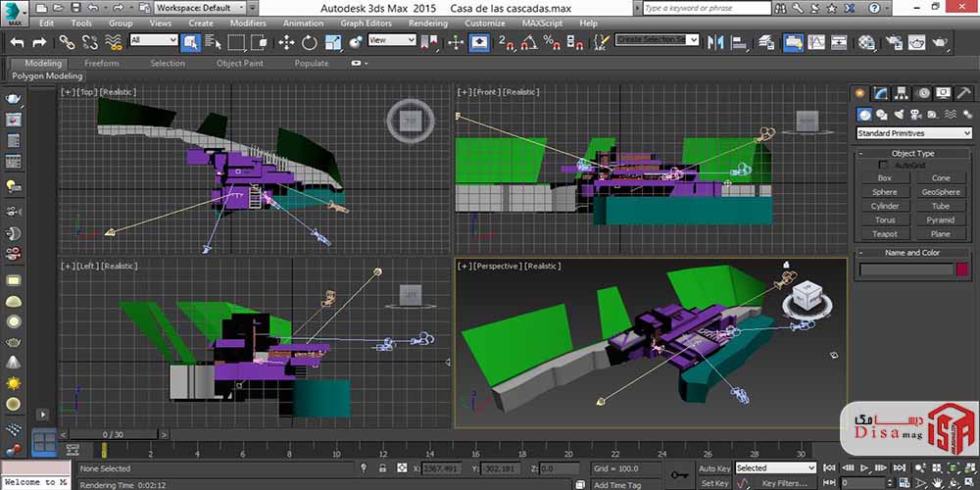Screen dimensions: 980x490
Task: Switch to the Freeform ribbon tab
Action: click(102, 63)
